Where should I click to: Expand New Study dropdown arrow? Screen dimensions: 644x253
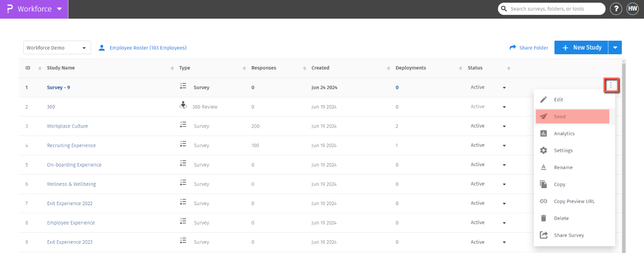pos(615,48)
